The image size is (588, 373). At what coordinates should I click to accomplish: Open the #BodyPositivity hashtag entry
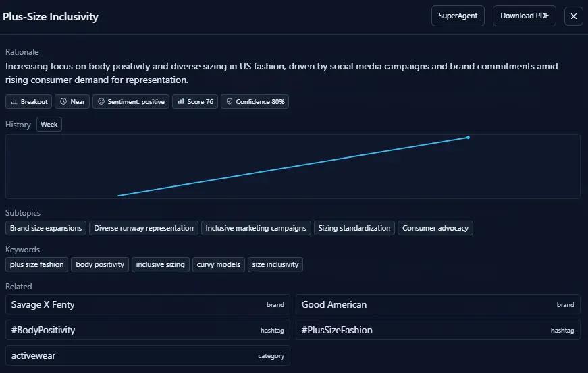pyautogui.click(x=148, y=330)
